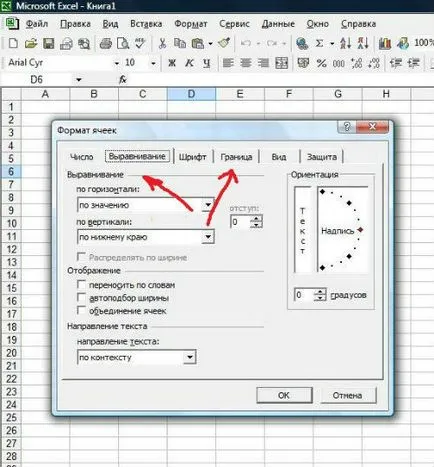Confirm dialog with OK button
The width and height of the screenshot is (434, 467).
284,395
